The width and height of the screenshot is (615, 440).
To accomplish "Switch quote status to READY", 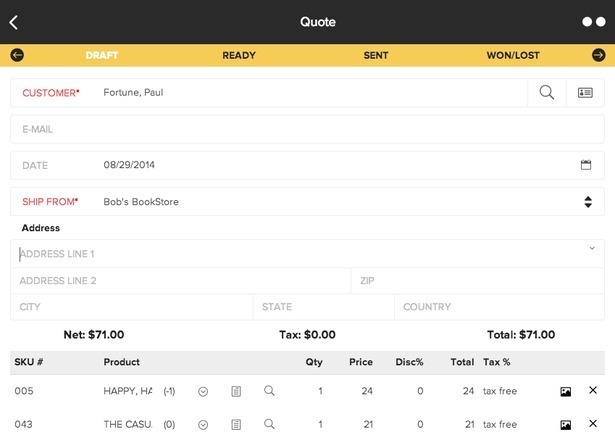I will [239, 55].
